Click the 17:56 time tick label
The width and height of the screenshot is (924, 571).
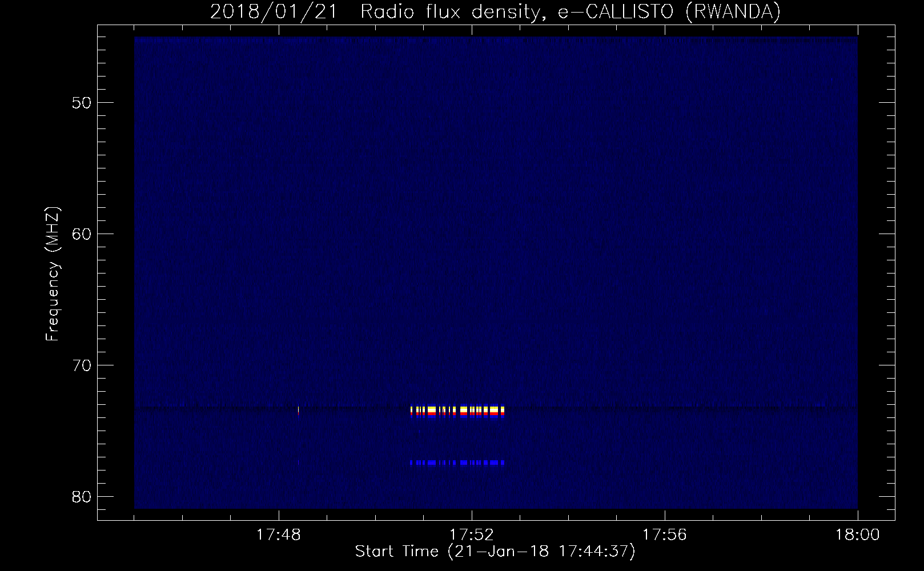[665, 535]
